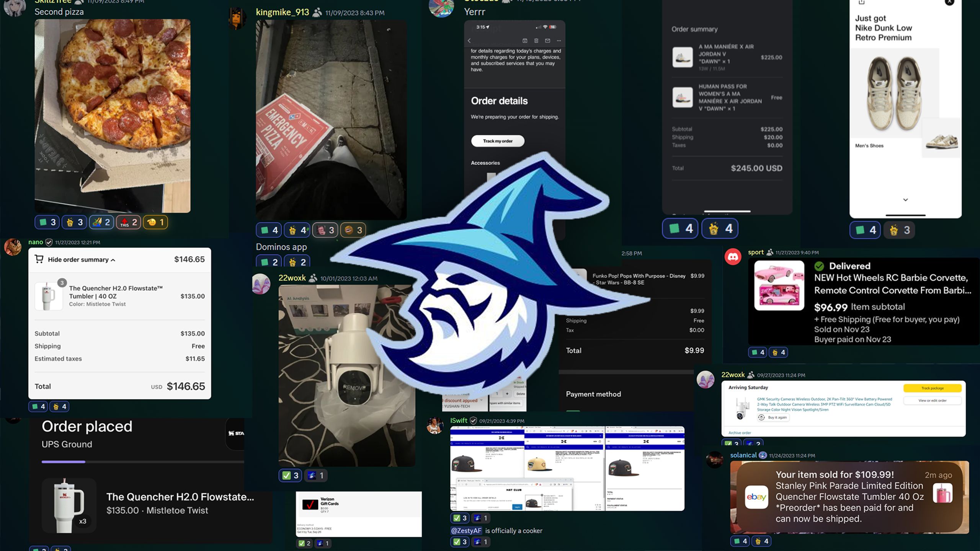Toggle the green square reaction under "Dominos app"
Viewport: 980px width, 551px height.
269,262
